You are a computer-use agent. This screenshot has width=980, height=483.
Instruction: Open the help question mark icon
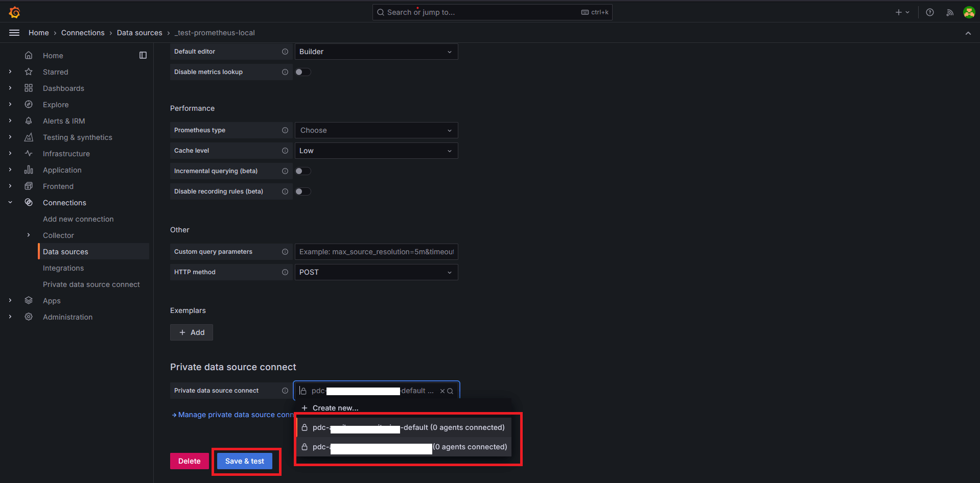click(930, 12)
